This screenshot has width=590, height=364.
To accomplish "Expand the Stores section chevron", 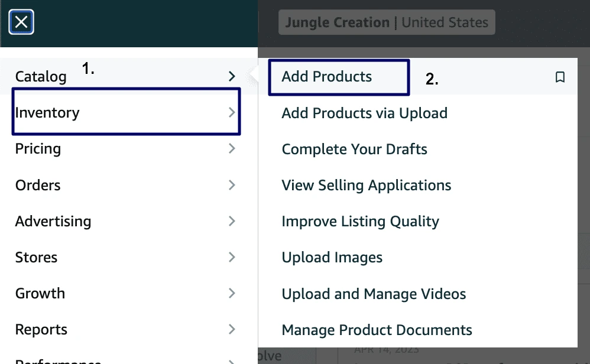I will coord(232,257).
